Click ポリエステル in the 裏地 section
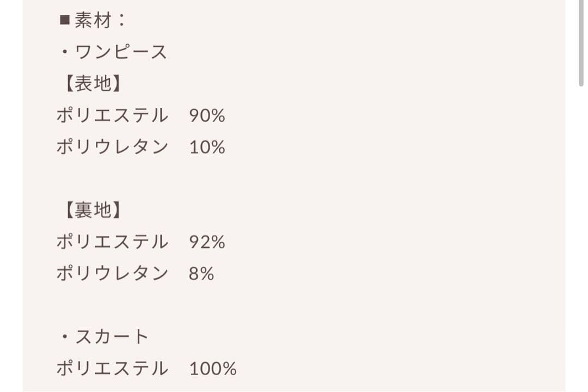 (x=113, y=242)
